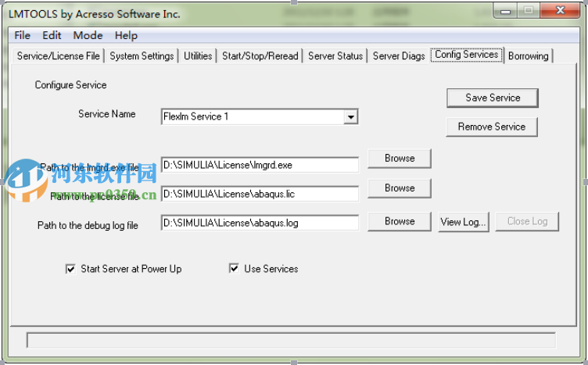Switch to Service/License File tab
Viewport: 588px width, 365px height.
(x=58, y=56)
